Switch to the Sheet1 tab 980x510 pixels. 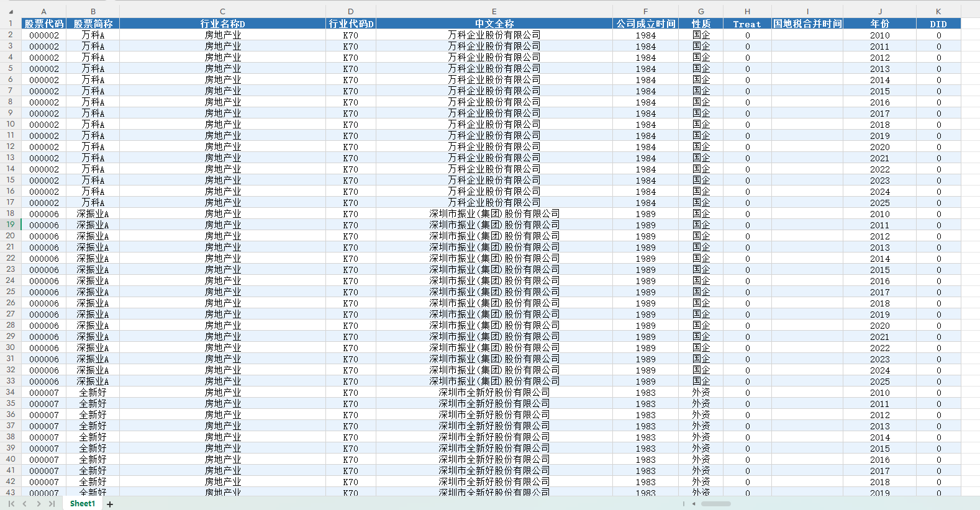pos(83,504)
